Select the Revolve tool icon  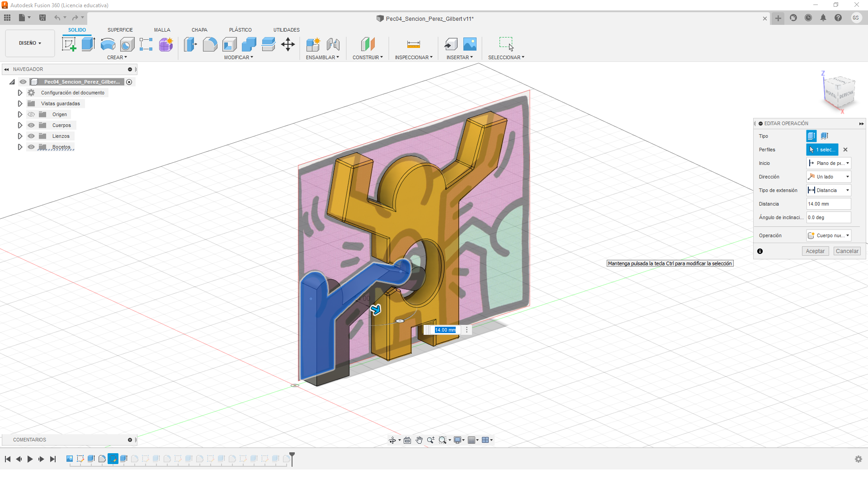[108, 44]
